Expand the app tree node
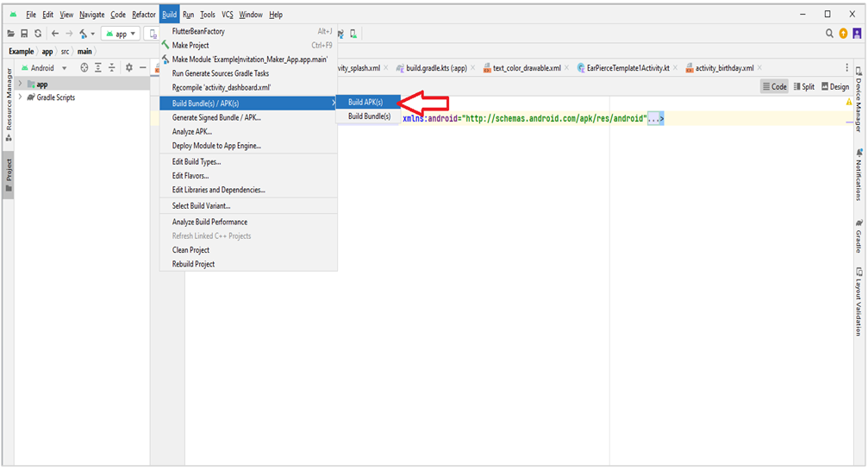 coord(21,84)
